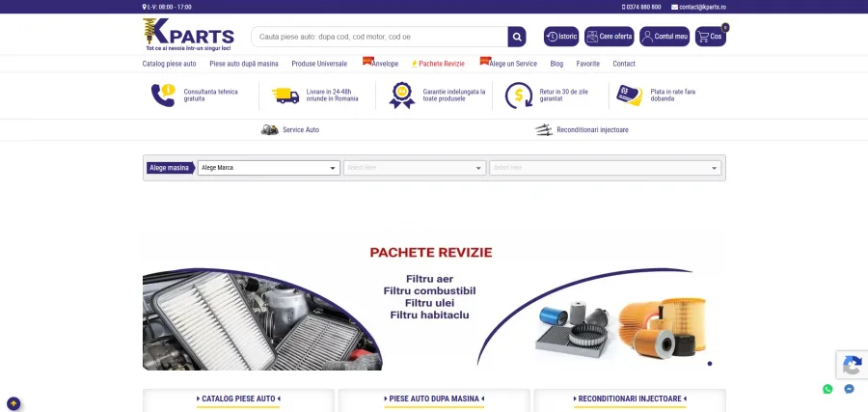
Task: Click the injectors icon beside Reconditionari
Action: pyautogui.click(x=544, y=130)
